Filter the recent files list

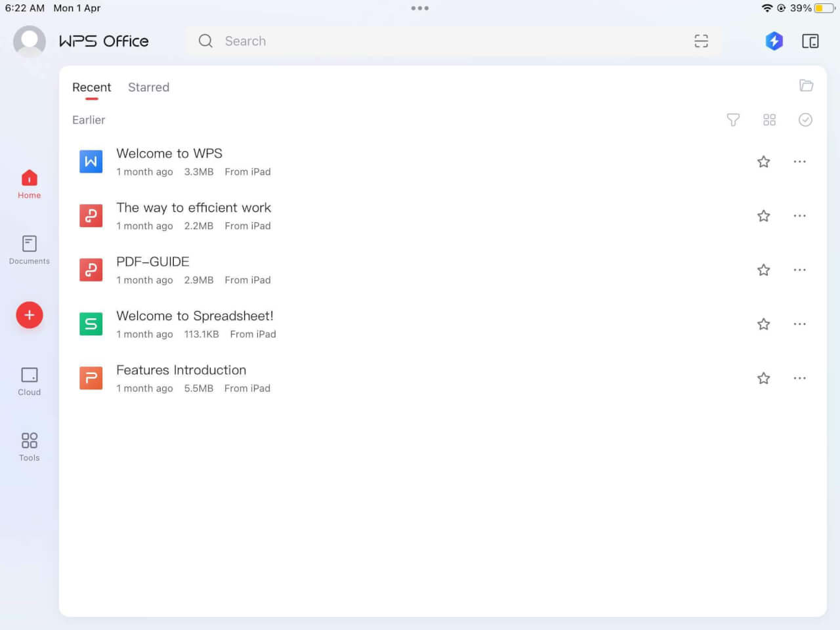click(x=733, y=120)
